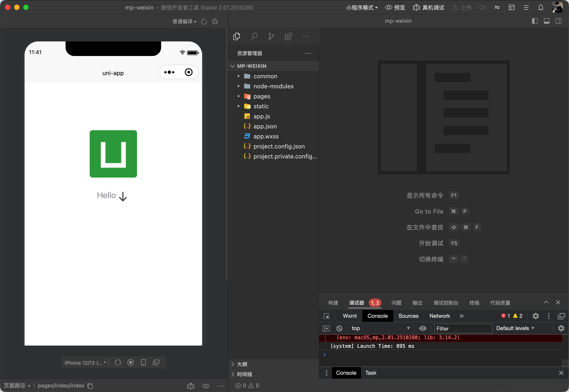This screenshot has height=392, width=569.
Task: Switch to the Sources tab
Action: point(408,316)
